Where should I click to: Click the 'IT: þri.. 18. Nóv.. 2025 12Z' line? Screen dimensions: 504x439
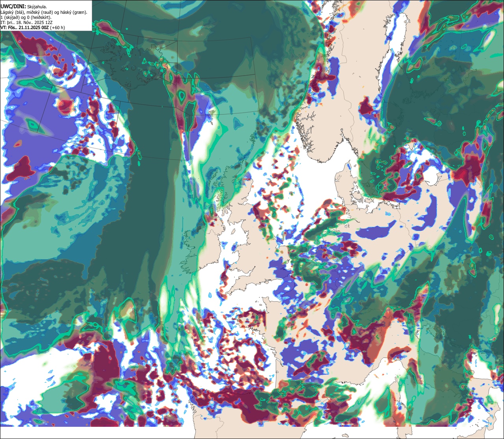pyautogui.click(x=27, y=22)
